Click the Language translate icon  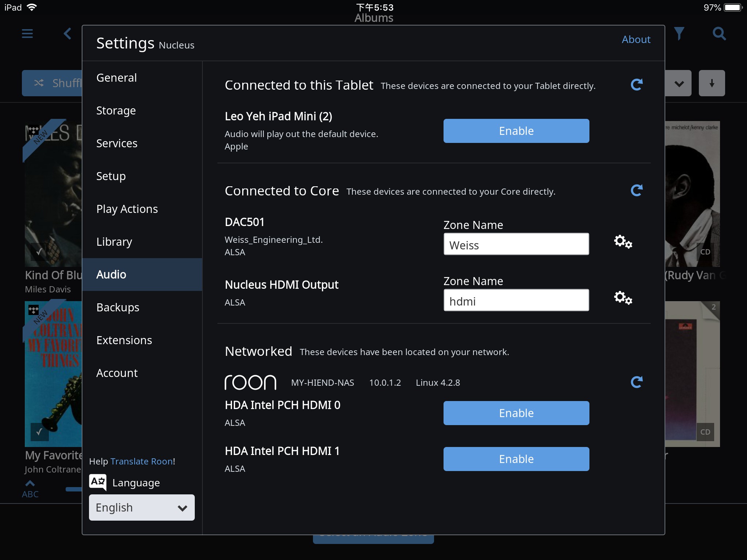click(98, 482)
